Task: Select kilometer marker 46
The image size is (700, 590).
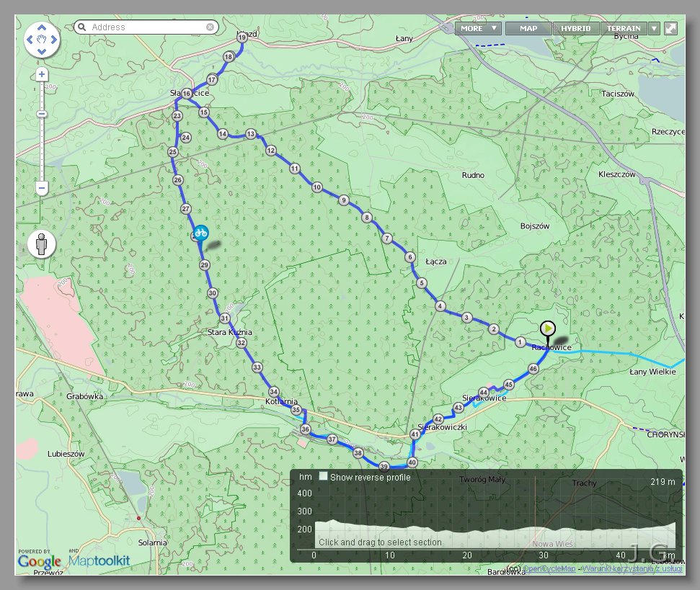Action: 533,369
